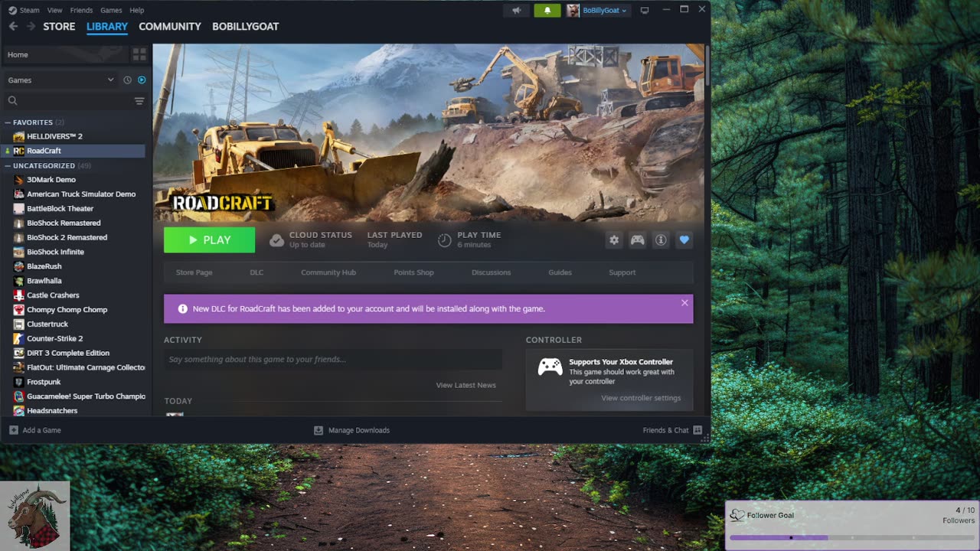Switch to Big Picture mode icon
The width and height of the screenshot is (980, 551).
click(645, 10)
